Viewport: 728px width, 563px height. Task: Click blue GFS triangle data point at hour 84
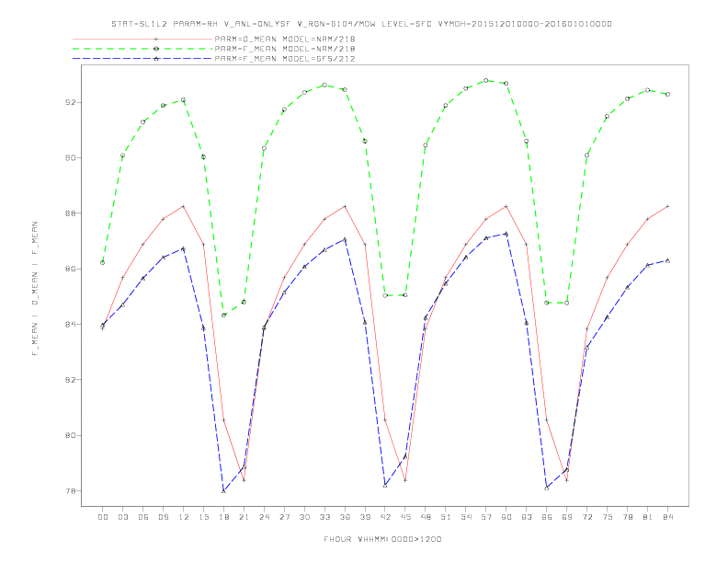coord(667,260)
